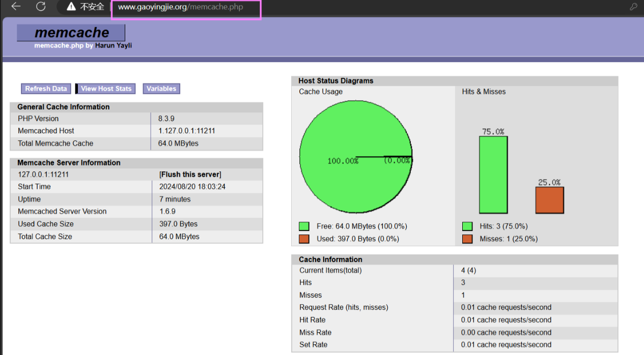
Task: Click the 127.0.0.1:11211 server row label
Action: (x=43, y=174)
